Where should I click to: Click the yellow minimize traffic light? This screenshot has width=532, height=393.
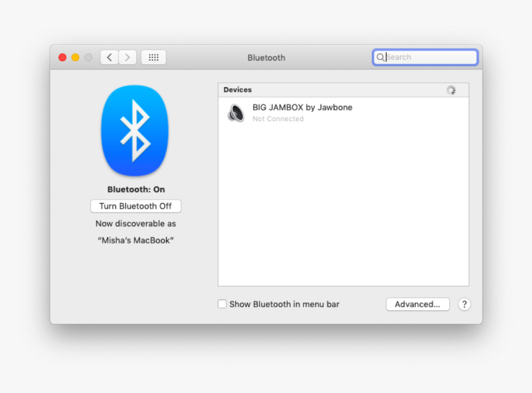75,56
